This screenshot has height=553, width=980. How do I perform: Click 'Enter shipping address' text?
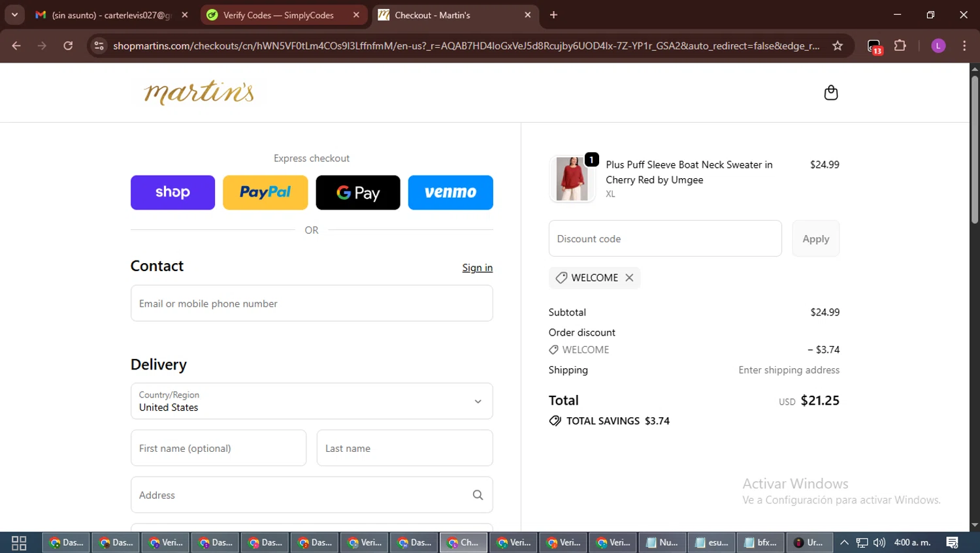[789, 370]
